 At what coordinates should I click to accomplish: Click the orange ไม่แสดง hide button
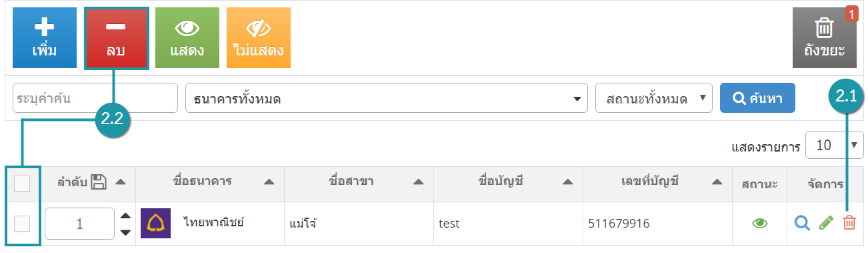click(x=258, y=38)
